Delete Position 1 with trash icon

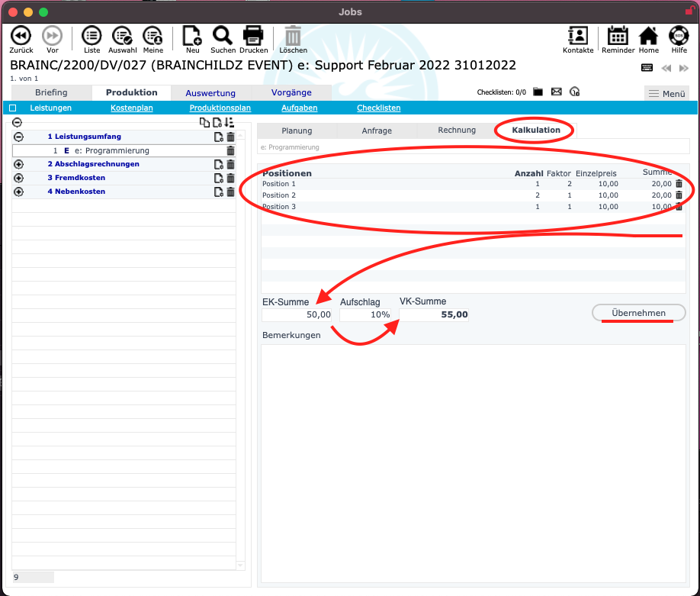679,184
